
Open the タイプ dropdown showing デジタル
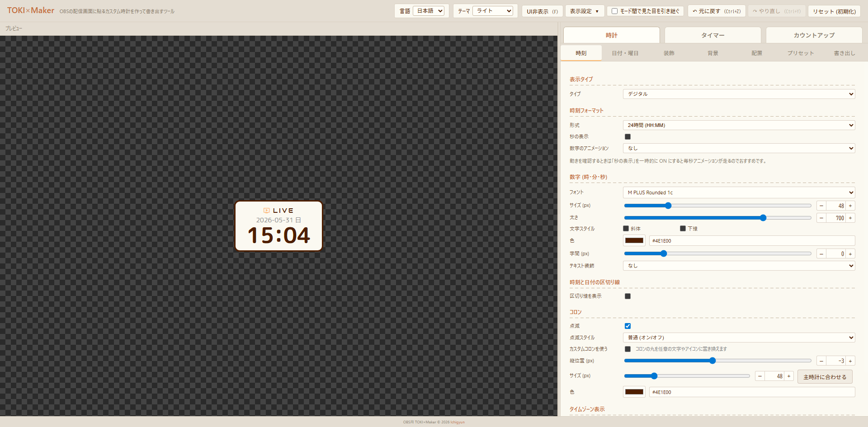(x=739, y=94)
